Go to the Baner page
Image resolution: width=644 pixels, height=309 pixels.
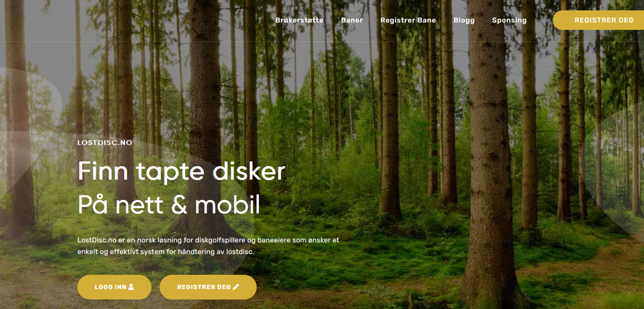click(352, 20)
